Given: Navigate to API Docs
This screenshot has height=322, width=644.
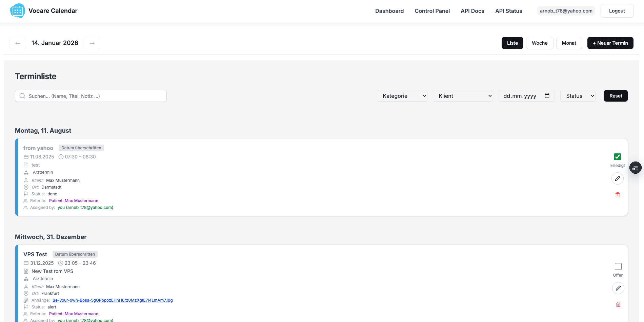Looking at the screenshot, I should coord(472,11).
